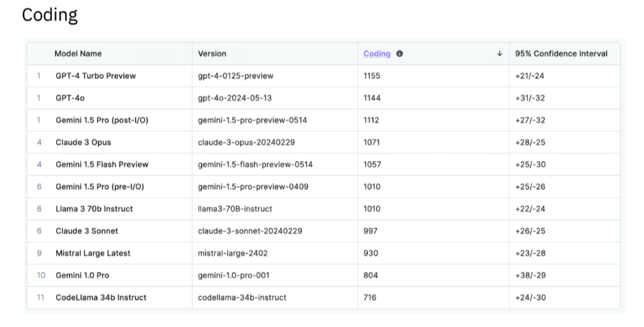The image size is (644, 327).
Task: Click the Gemini 1.5 Pro (pre-I/O) entry
Action: (100, 187)
